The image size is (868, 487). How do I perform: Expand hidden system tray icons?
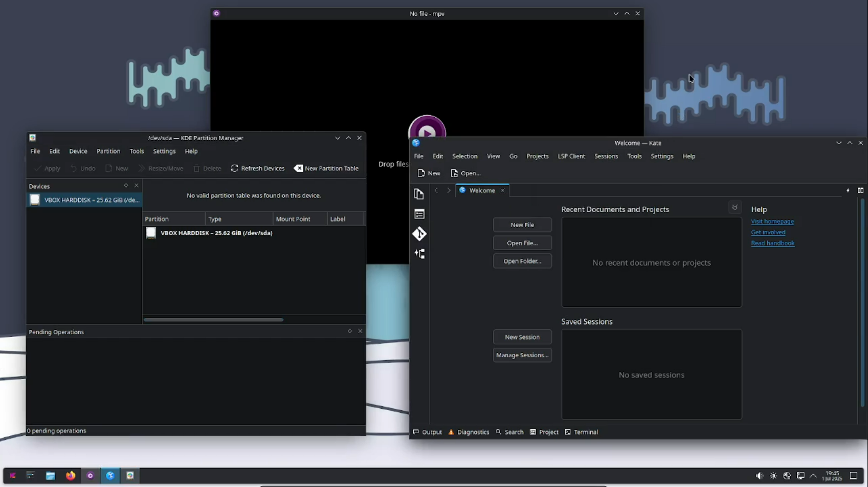(813, 476)
